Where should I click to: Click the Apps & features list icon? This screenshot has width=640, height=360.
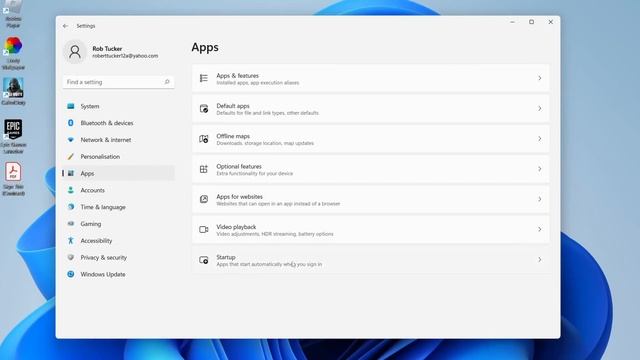[204, 78]
